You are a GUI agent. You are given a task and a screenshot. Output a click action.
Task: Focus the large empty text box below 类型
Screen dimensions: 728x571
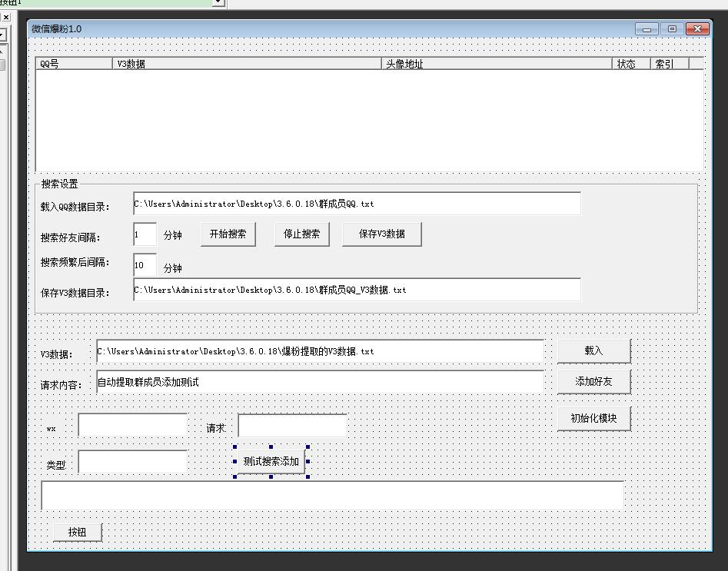(x=332, y=496)
